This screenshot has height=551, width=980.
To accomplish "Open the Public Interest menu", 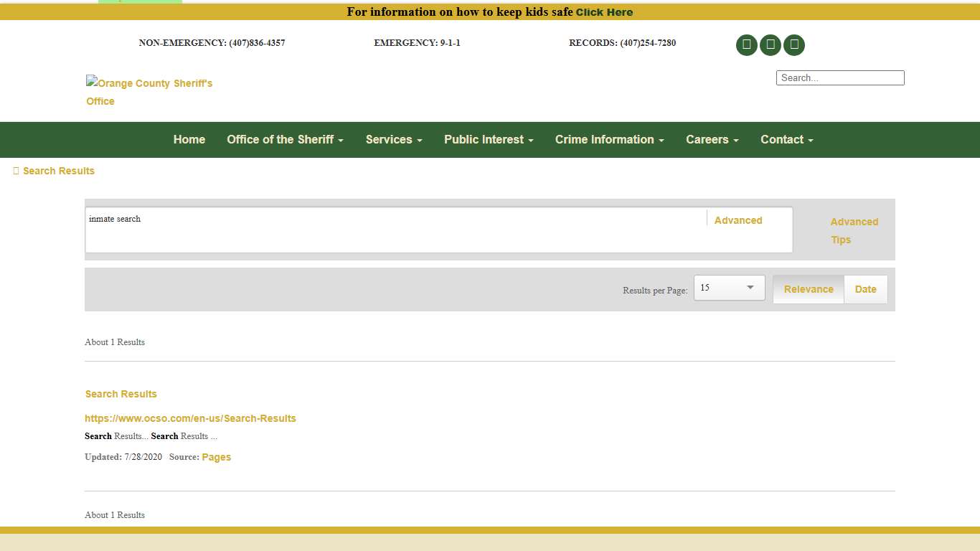I will 489,140.
